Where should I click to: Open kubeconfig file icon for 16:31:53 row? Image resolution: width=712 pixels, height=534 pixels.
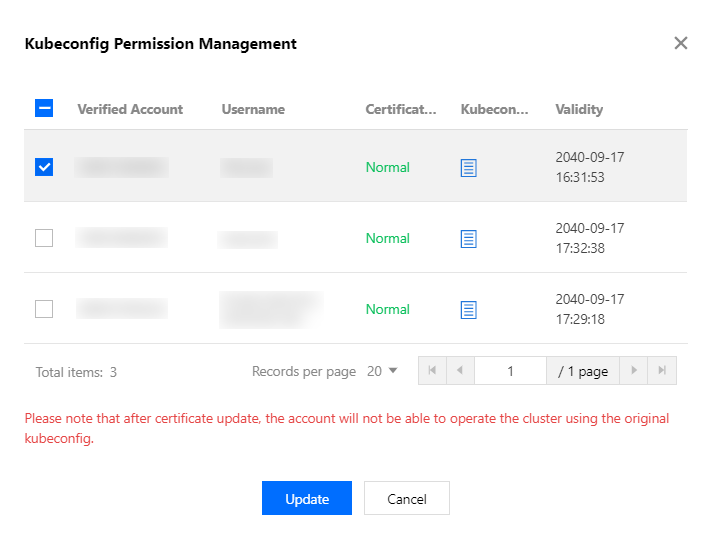(468, 168)
